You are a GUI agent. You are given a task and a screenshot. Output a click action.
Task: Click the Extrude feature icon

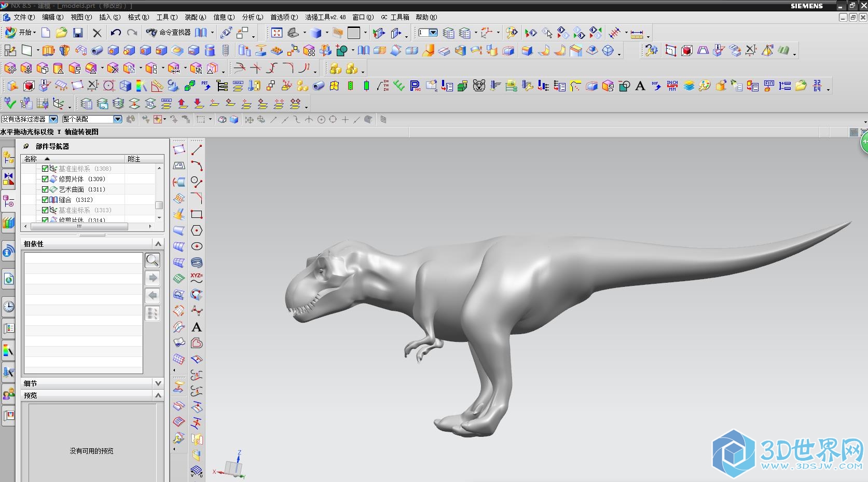click(48, 50)
